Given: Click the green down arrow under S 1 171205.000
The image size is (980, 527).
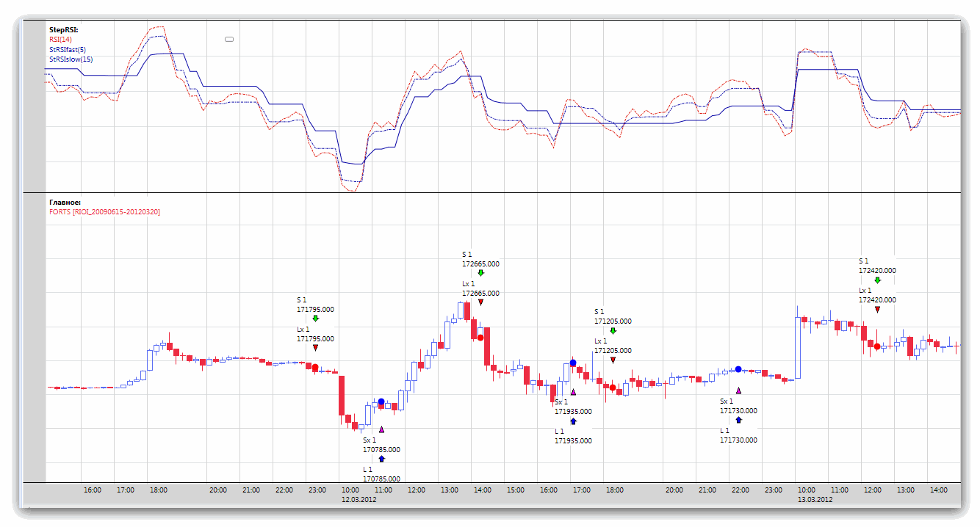Looking at the screenshot, I should click(x=613, y=331).
